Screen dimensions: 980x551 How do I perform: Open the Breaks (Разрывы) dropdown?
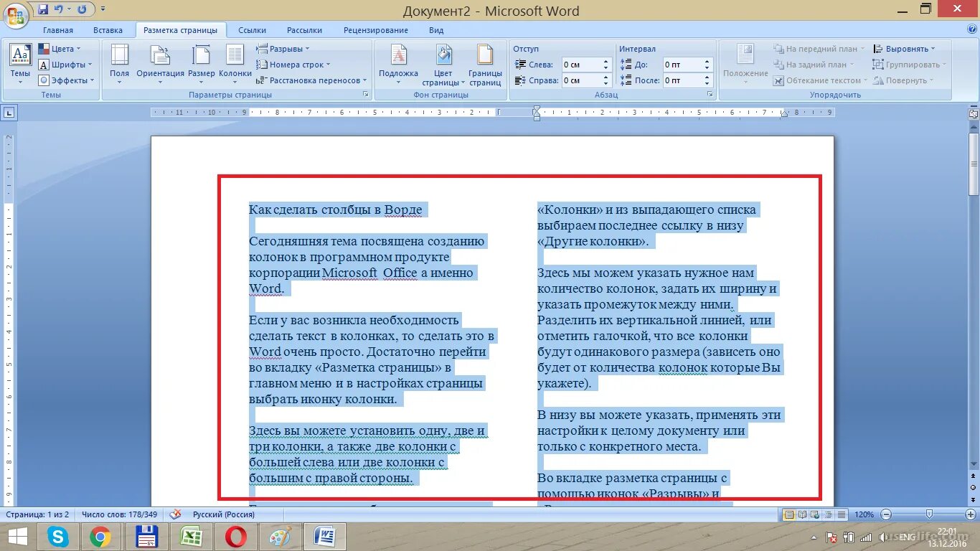[x=283, y=49]
